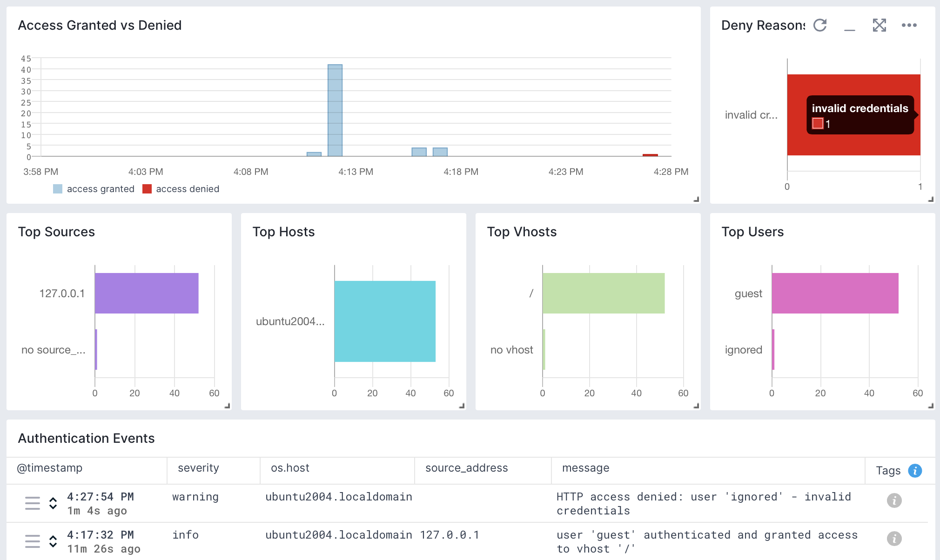Click the Tags column header
This screenshot has width=940, height=560.
click(x=888, y=471)
